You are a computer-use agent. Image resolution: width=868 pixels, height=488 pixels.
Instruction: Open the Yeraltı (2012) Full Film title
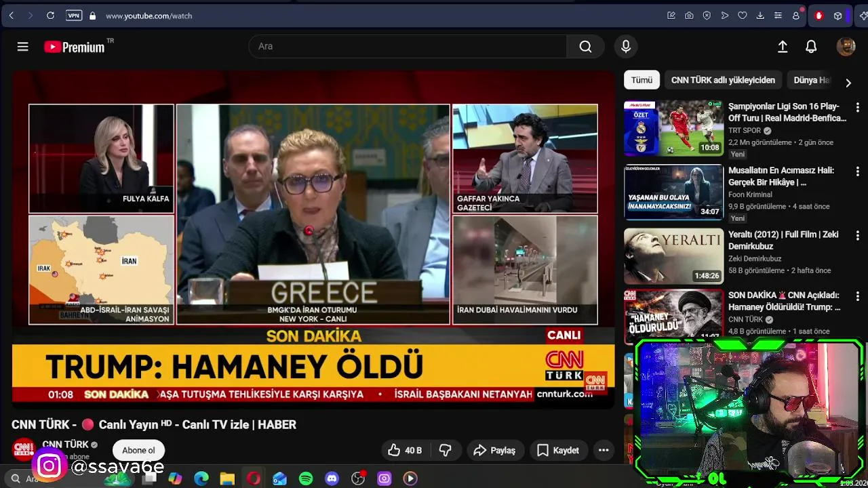(783, 240)
